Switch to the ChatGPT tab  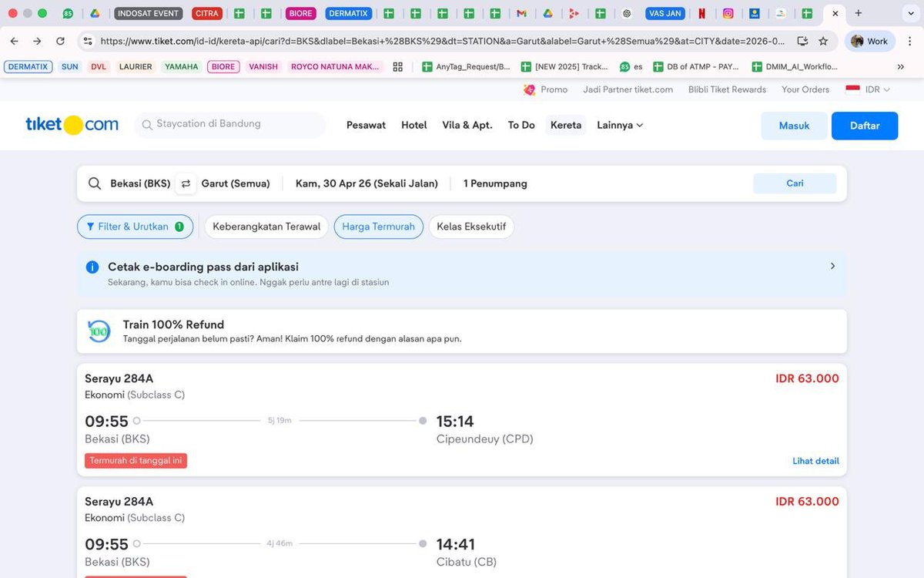pyautogui.click(x=627, y=13)
